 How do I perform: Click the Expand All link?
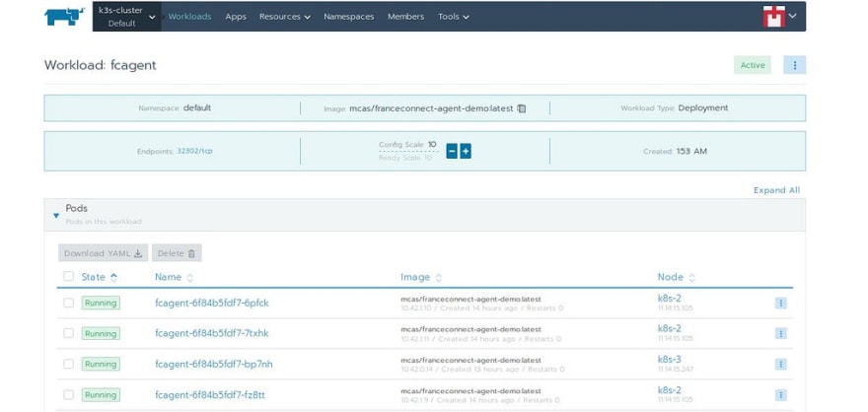coord(776,190)
